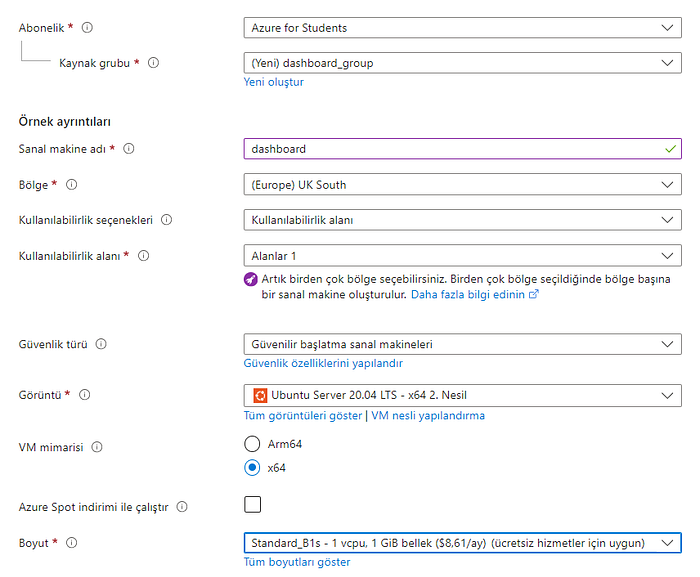Click info icon beside Bölge label
700x577 pixels.
click(72, 185)
